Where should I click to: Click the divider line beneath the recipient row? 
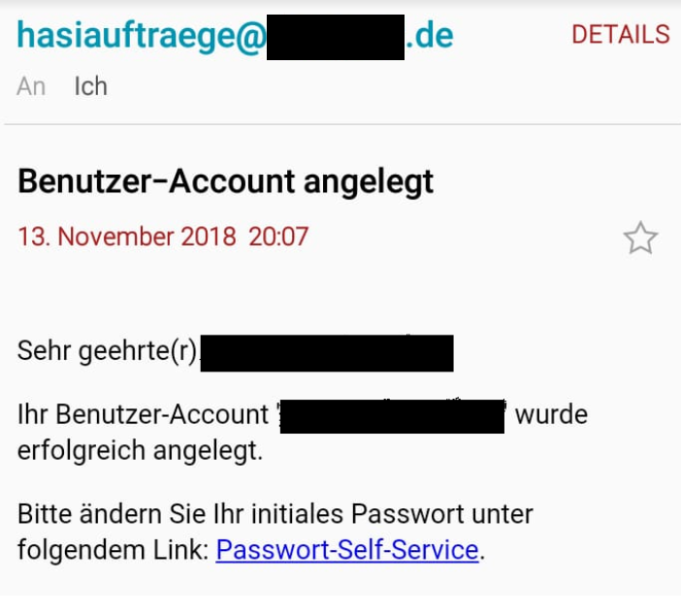(340, 125)
